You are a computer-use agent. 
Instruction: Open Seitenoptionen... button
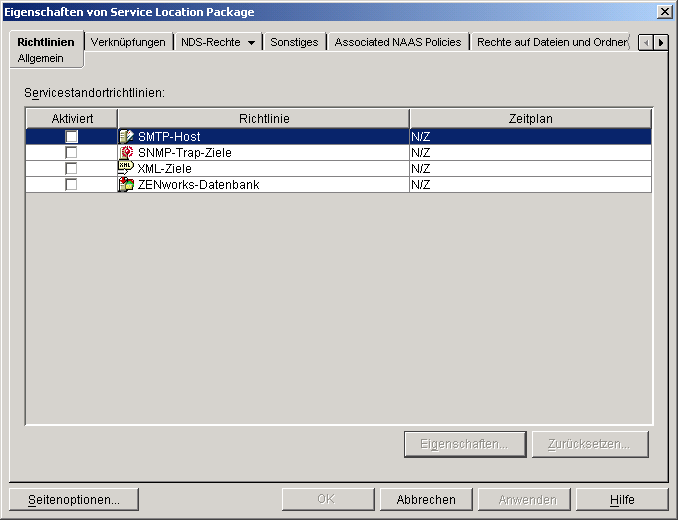74,500
